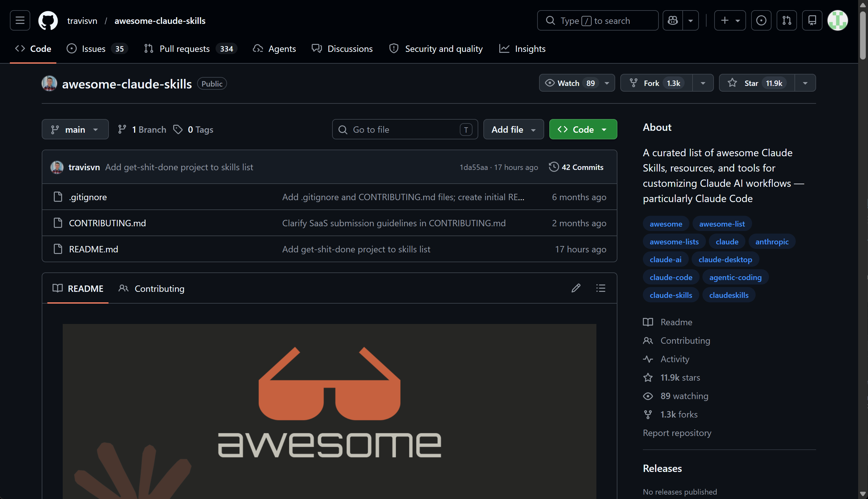The height and width of the screenshot is (499, 868).
Task: Open the Releases heading link
Action: pos(662,468)
